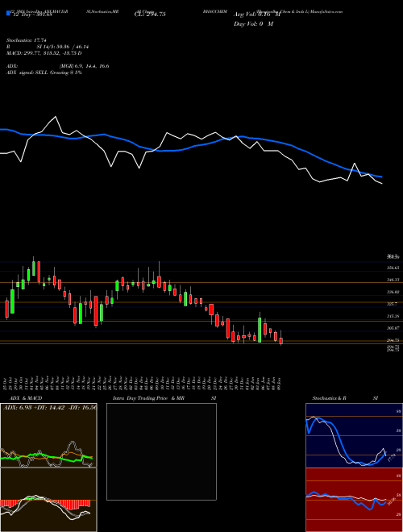The height and width of the screenshot is (532, 403).
Task: Select the Stochastics: 17.74 reading
Action: [x=27, y=39]
